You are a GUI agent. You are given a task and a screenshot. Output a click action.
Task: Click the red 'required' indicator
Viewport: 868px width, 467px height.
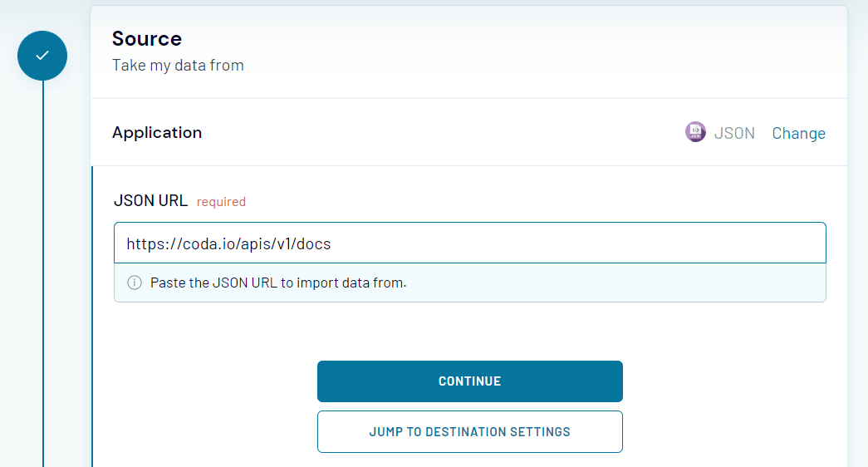(x=221, y=202)
